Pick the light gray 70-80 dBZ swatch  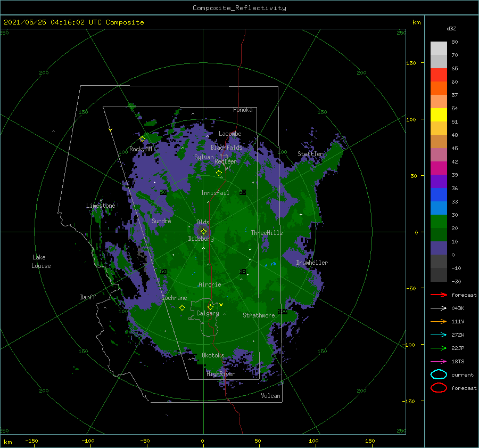tap(439, 48)
